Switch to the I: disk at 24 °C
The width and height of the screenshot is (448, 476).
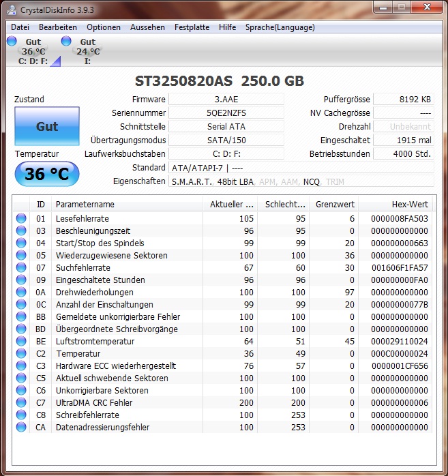(87, 51)
